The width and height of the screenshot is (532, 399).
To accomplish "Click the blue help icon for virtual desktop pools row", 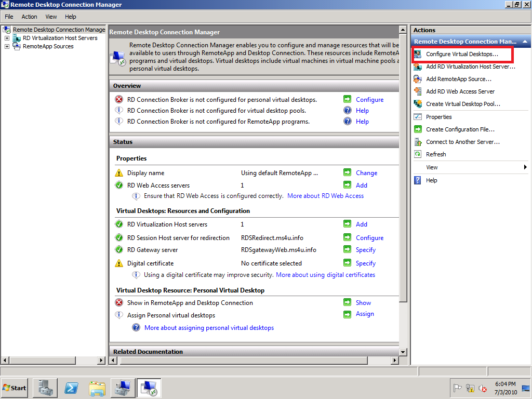I will (348, 110).
